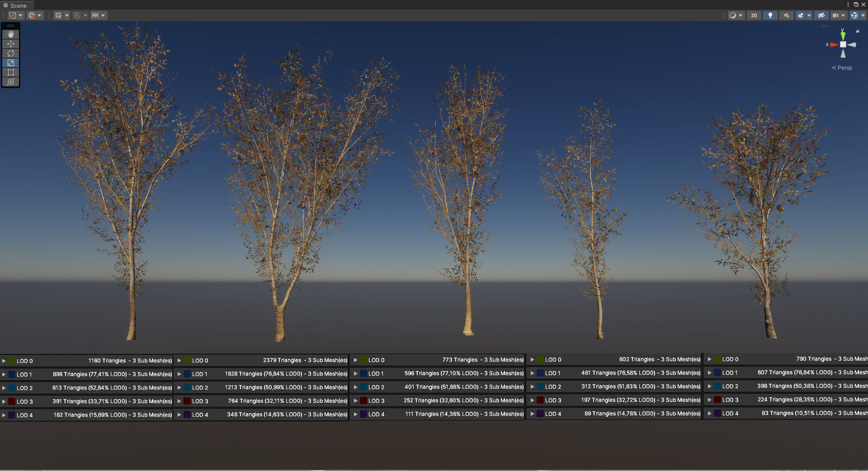Expand the first tree's LOD 0 row
Image resolution: width=868 pixels, height=471 pixels.
5,361
